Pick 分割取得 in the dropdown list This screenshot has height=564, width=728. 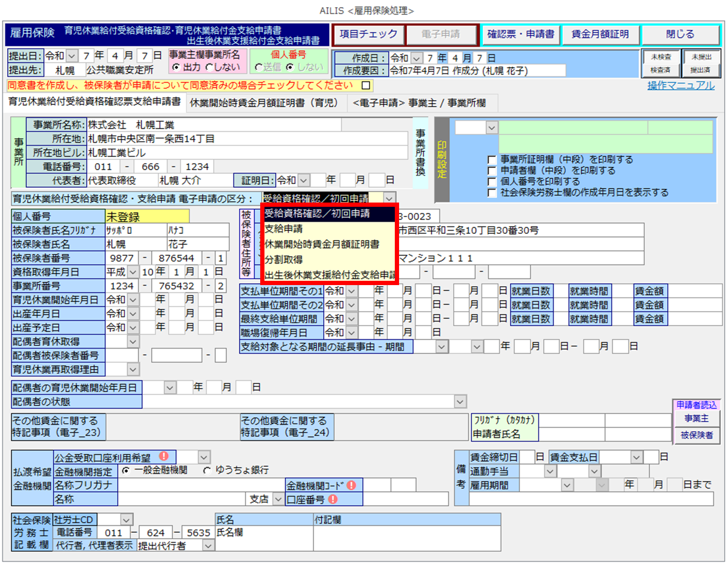[x=283, y=259]
